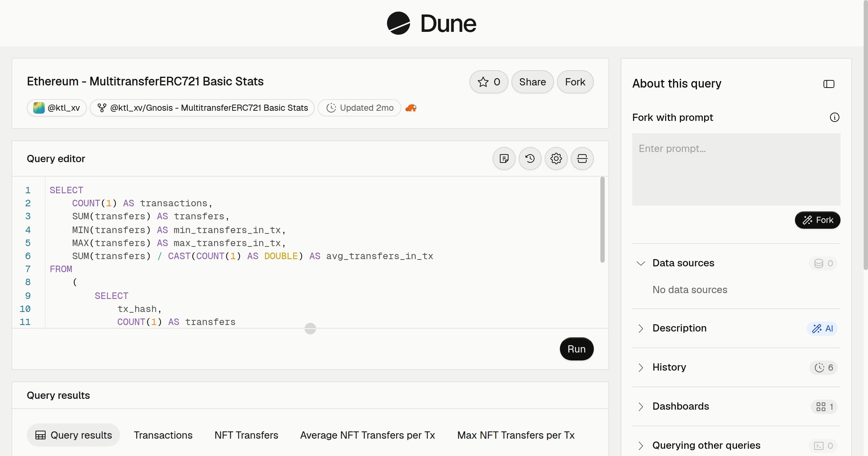Screen dimensions: 868x456
Task: Click the query title text
Action: click(x=145, y=81)
